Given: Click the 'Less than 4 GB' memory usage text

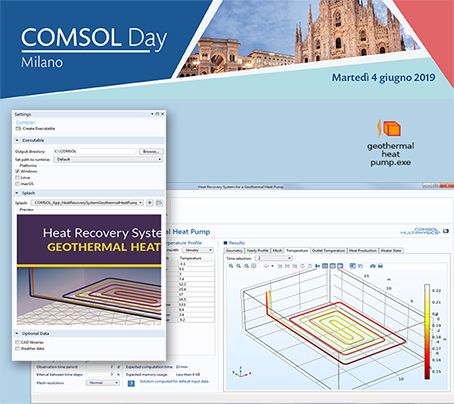Looking at the screenshot, I should point(188,375).
